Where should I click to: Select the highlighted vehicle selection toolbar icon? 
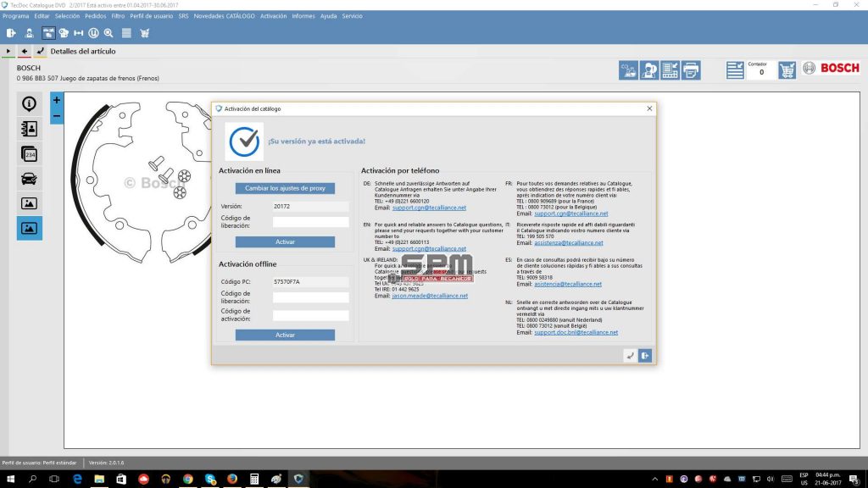(48, 33)
